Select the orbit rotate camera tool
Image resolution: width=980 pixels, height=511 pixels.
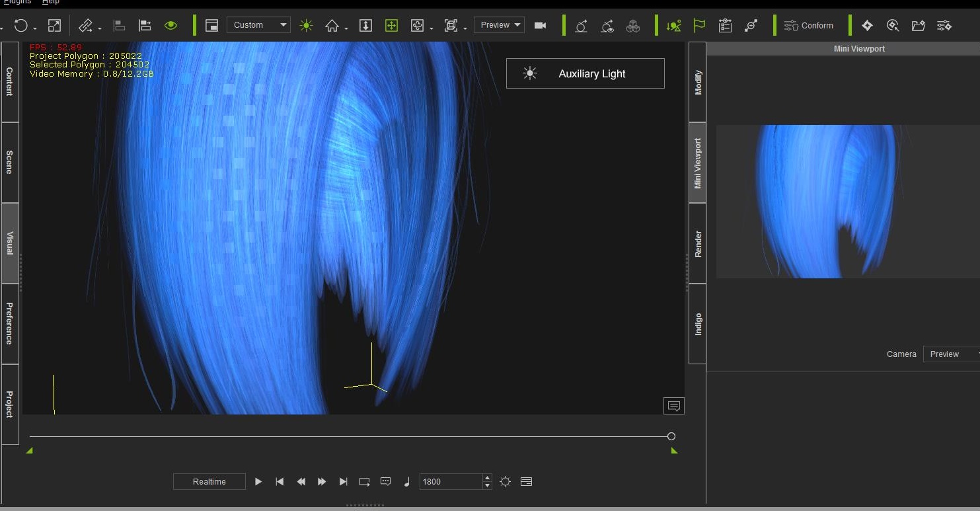click(x=417, y=25)
